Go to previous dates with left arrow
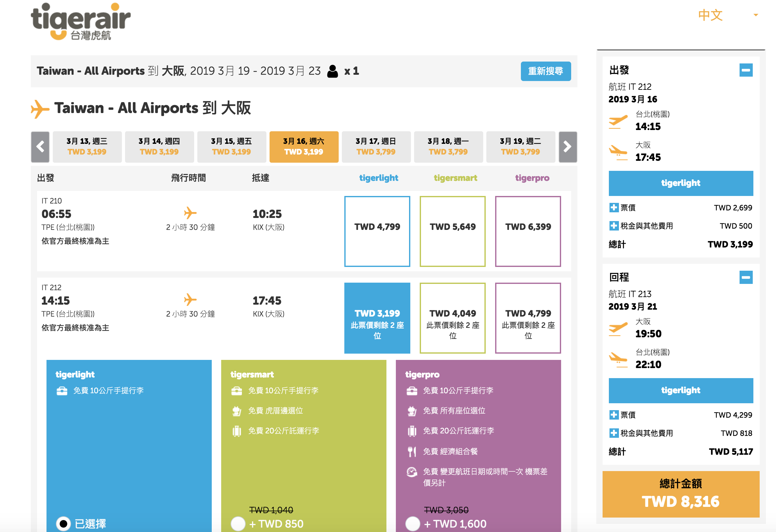Image resolution: width=776 pixels, height=532 pixels. [x=41, y=147]
